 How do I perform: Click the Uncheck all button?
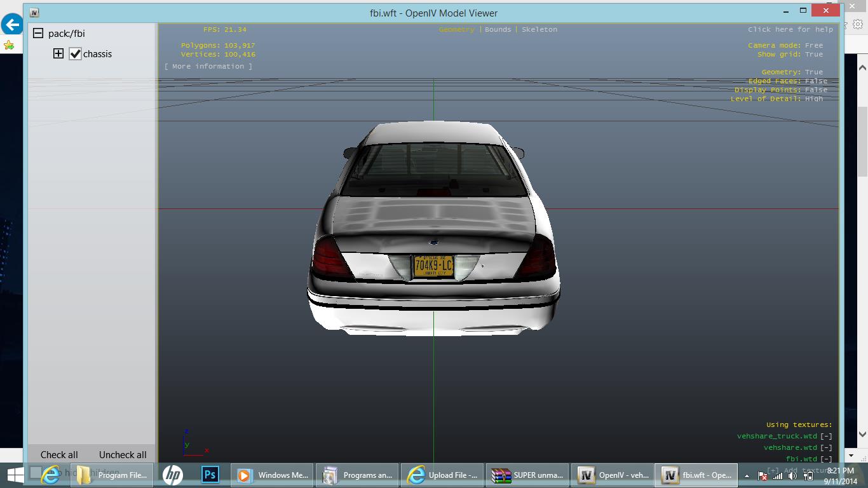[x=123, y=455]
